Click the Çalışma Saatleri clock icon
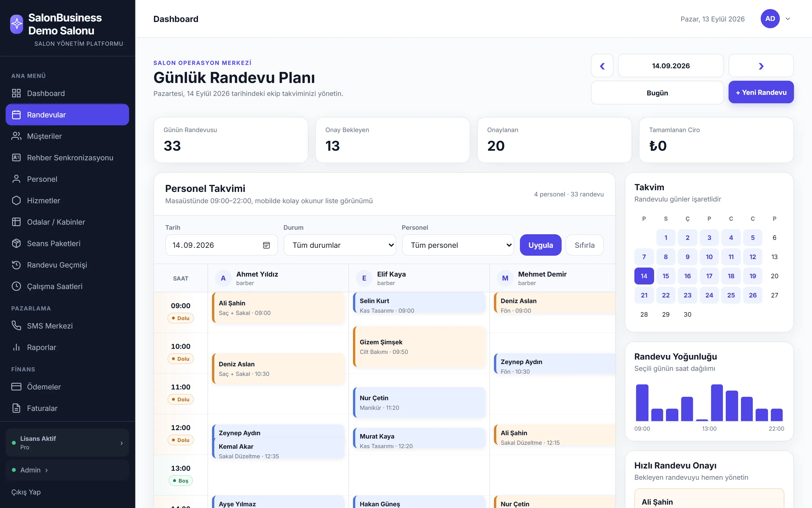The height and width of the screenshot is (508, 812). click(16, 286)
